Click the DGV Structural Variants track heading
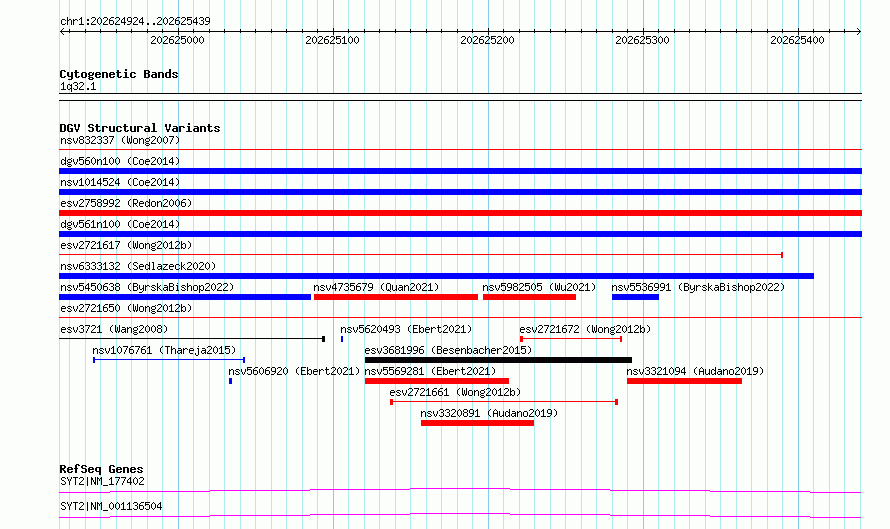This screenshot has height=529, width=890. pyautogui.click(x=140, y=128)
